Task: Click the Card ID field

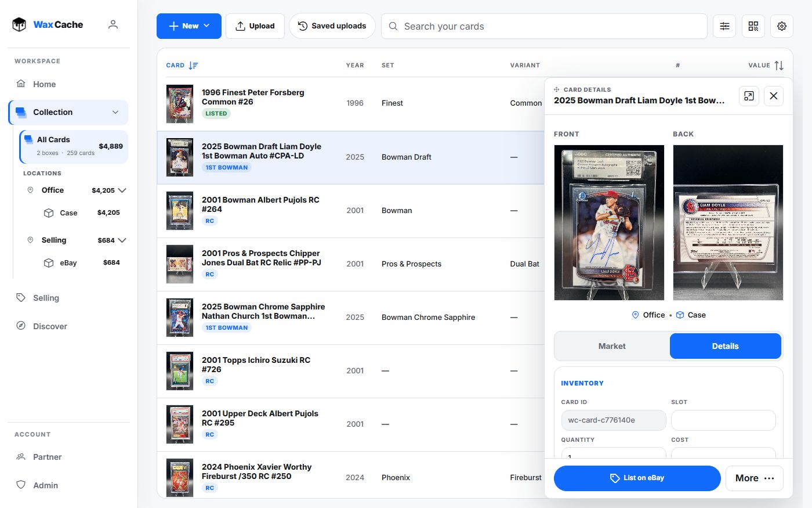Action: tap(614, 420)
